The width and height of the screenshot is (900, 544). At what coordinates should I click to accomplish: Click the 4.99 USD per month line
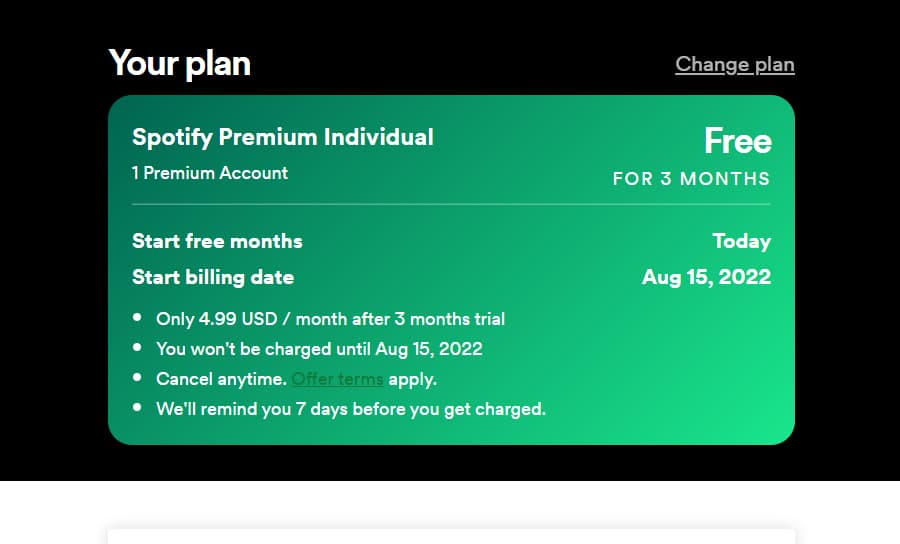coord(331,319)
